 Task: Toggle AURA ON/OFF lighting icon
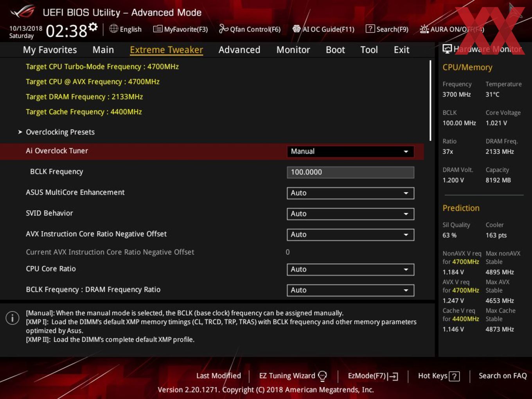[424, 29]
